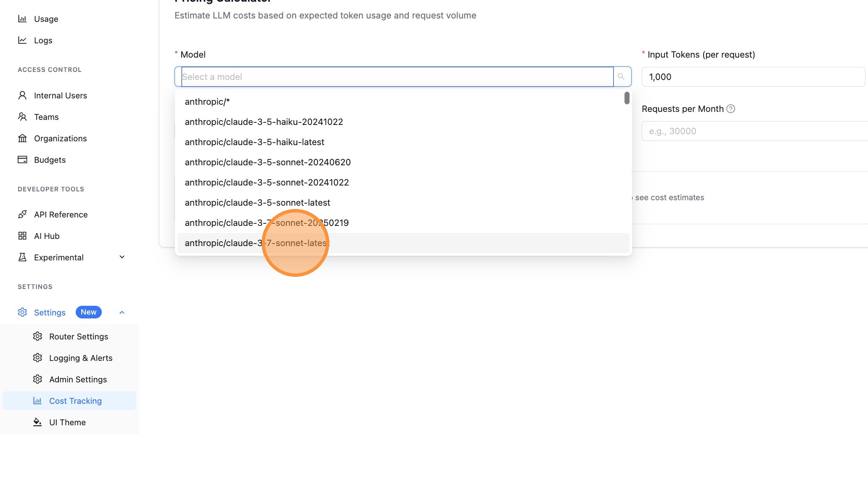This screenshot has height=485, width=868.
Task: Open Router Settings menu item
Action: pyautogui.click(x=79, y=337)
